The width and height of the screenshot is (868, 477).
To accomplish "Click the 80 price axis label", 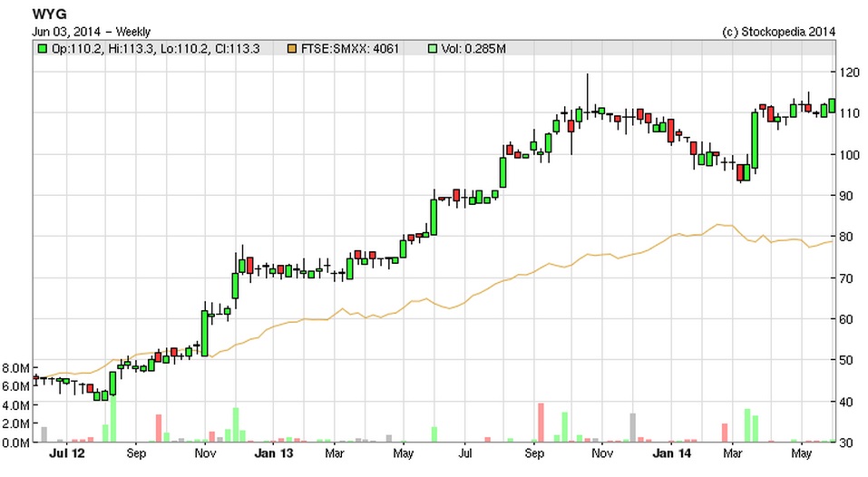I will (846, 237).
